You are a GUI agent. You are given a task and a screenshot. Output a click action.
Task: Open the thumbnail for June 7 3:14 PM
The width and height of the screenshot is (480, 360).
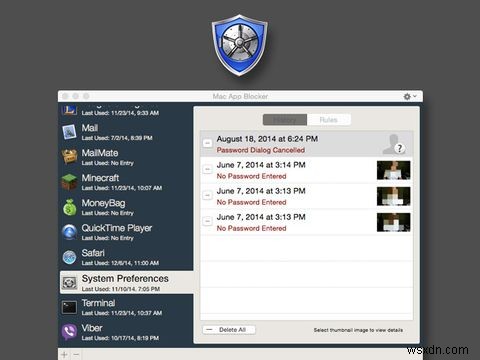(394, 170)
